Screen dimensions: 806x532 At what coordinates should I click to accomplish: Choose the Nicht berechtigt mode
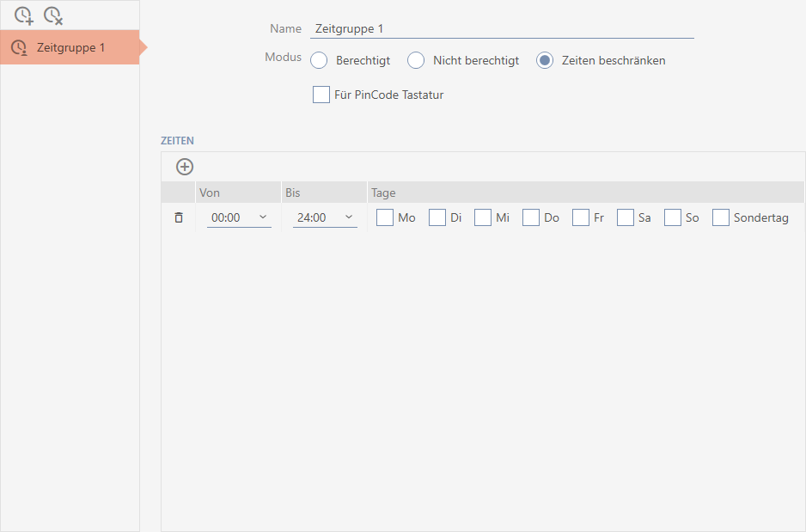pyautogui.click(x=416, y=61)
